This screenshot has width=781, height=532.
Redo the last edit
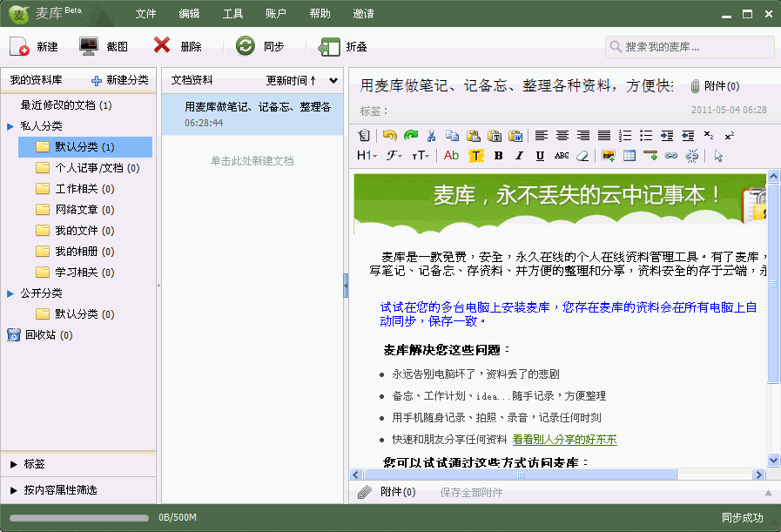point(411,136)
